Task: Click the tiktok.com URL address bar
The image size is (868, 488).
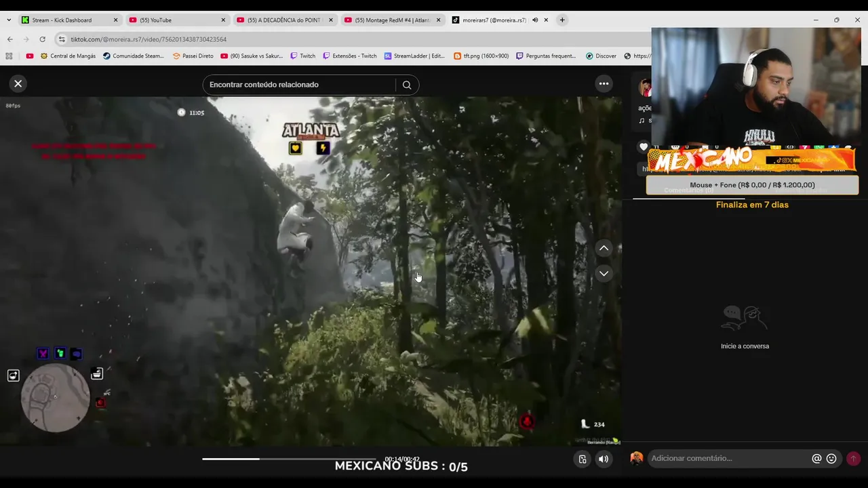Action: coord(353,39)
